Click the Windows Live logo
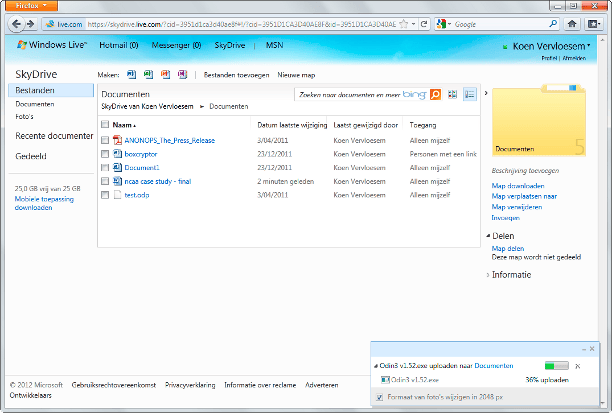Viewport: 612px width, 413px height. click(51, 45)
